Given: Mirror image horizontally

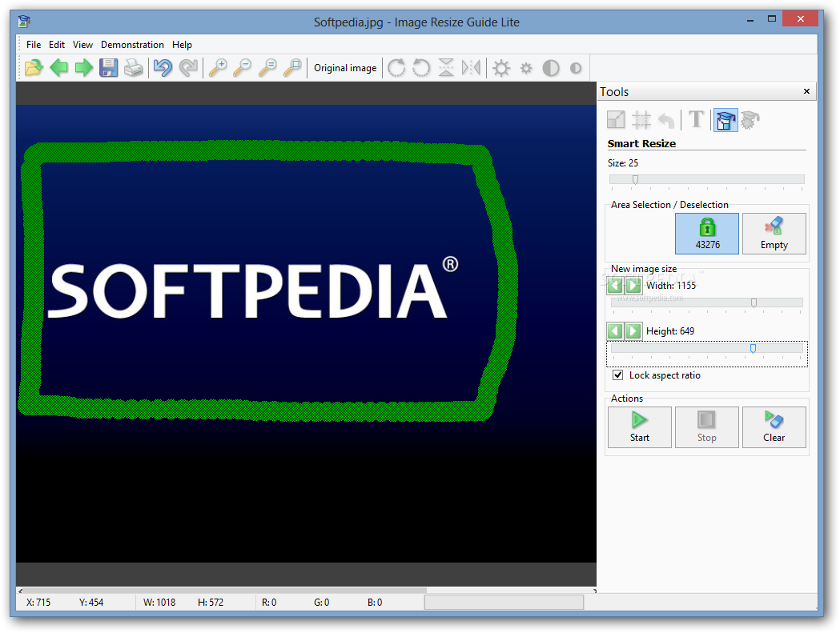Looking at the screenshot, I should tap(472, 68).
